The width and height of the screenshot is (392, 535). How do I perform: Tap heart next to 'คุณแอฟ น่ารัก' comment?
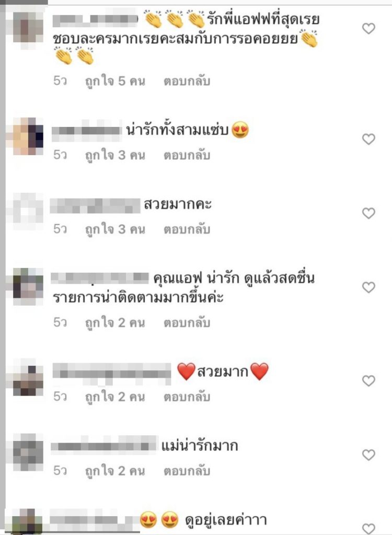point(368,287)
